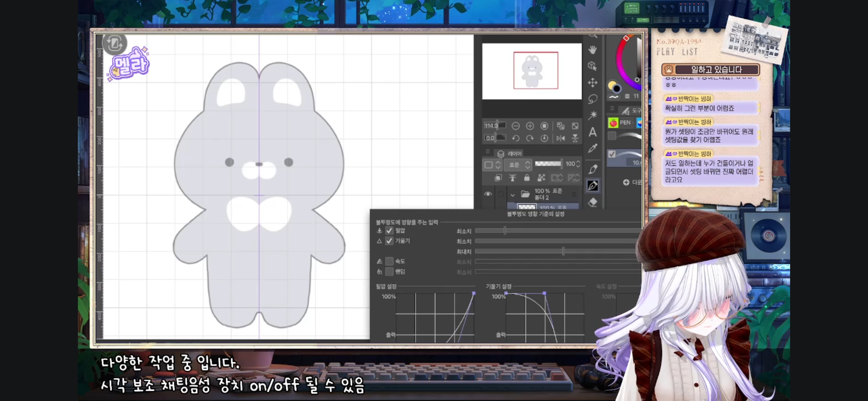Flip the canvas vertically

coord(575,138)
